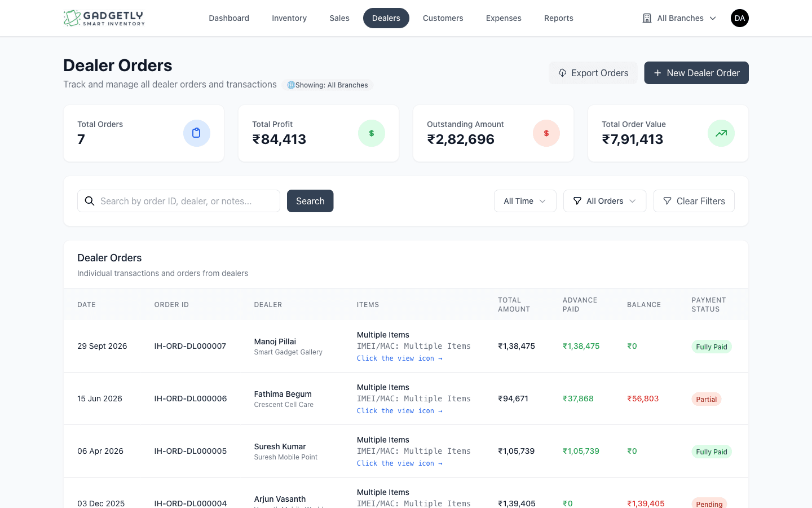Click the cloud download icon on Export Orders
This screenshot has width=812, height=508.
562,73
